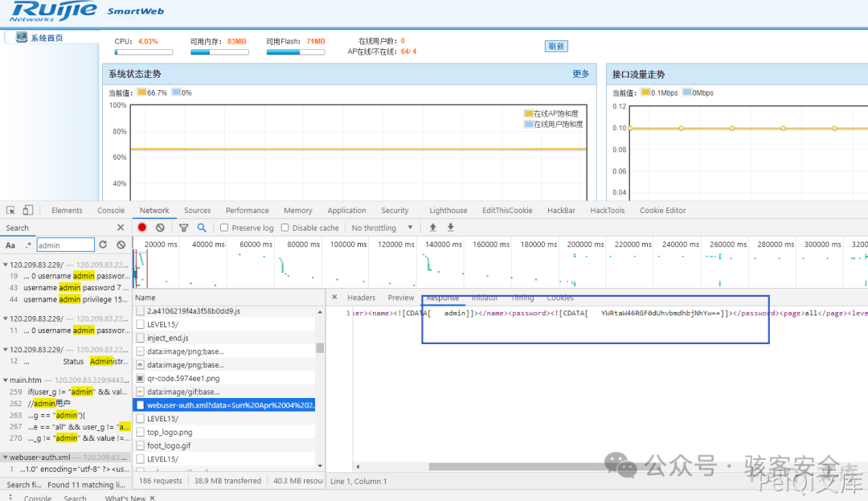The image size is (868, 501).
Task: Click the 可用内存 progress bar
Action: click(219, 52)
